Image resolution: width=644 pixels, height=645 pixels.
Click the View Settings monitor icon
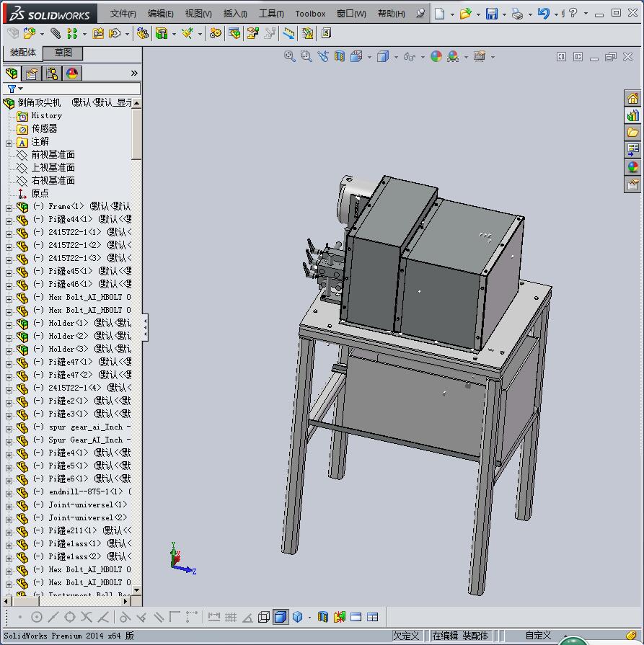[x=480, y=56]
